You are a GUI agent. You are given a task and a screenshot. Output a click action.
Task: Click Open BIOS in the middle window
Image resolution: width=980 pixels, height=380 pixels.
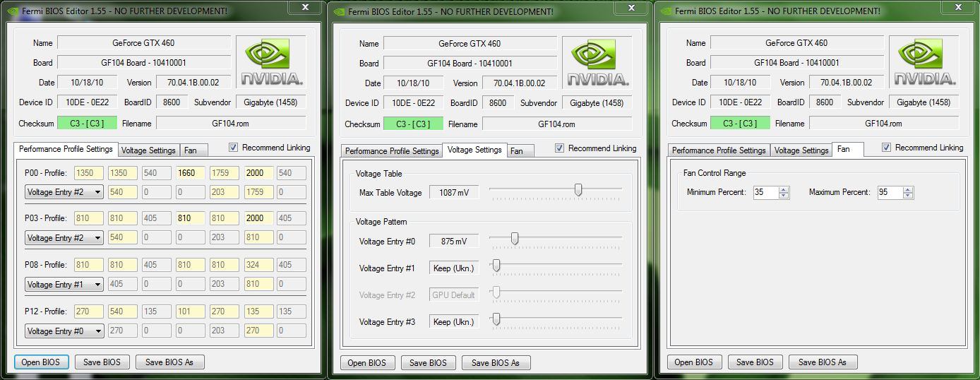tap(368, 363)
